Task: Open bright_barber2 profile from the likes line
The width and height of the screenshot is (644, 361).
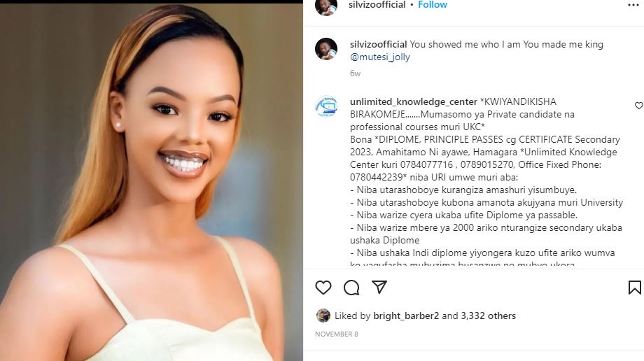Action: [x=406, y=316]
